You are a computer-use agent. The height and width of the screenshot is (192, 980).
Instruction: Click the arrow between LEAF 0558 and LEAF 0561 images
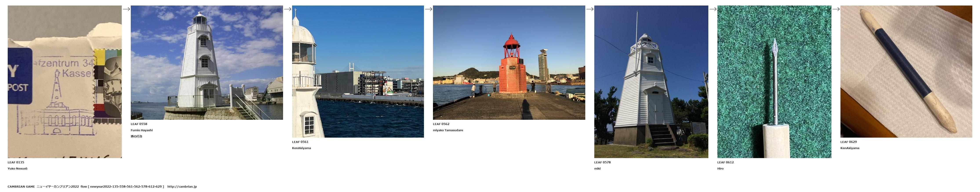point(288,9)
